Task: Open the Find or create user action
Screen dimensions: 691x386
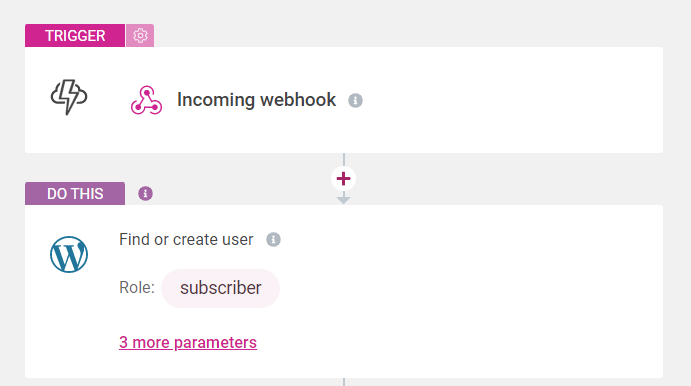Action: 186,240
